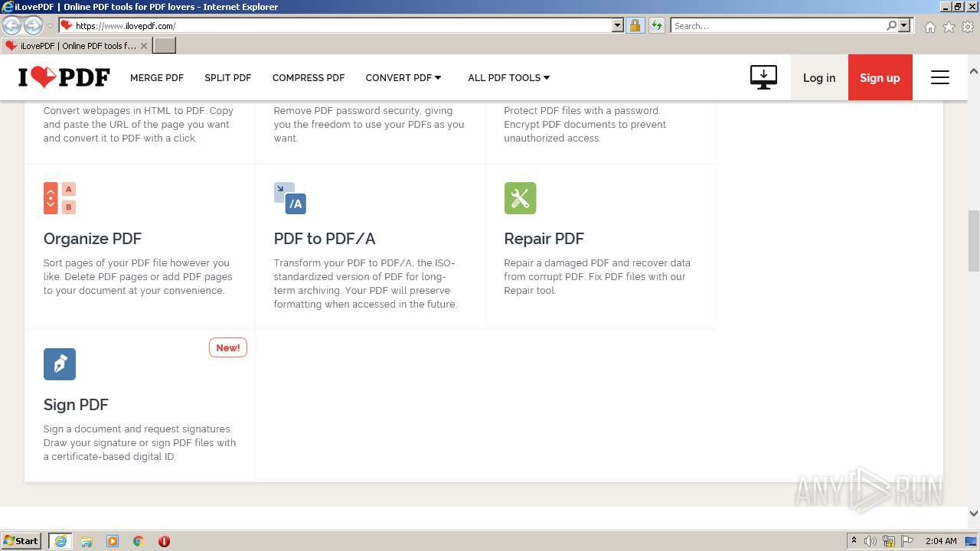Select the iLovePDF browser tab
The width and height of the screenshot is (980, 551).
click(77, 45)
